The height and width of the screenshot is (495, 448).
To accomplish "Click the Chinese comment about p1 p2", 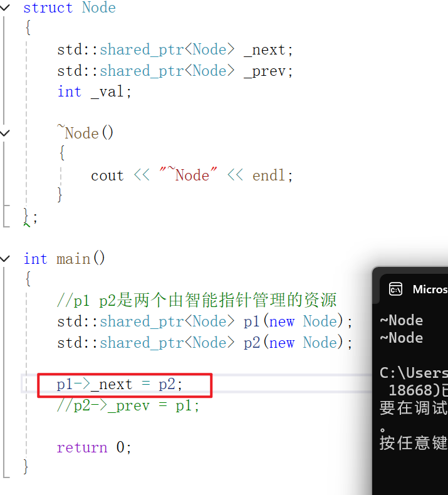I will pyautogui.click(x=197, y=300).
